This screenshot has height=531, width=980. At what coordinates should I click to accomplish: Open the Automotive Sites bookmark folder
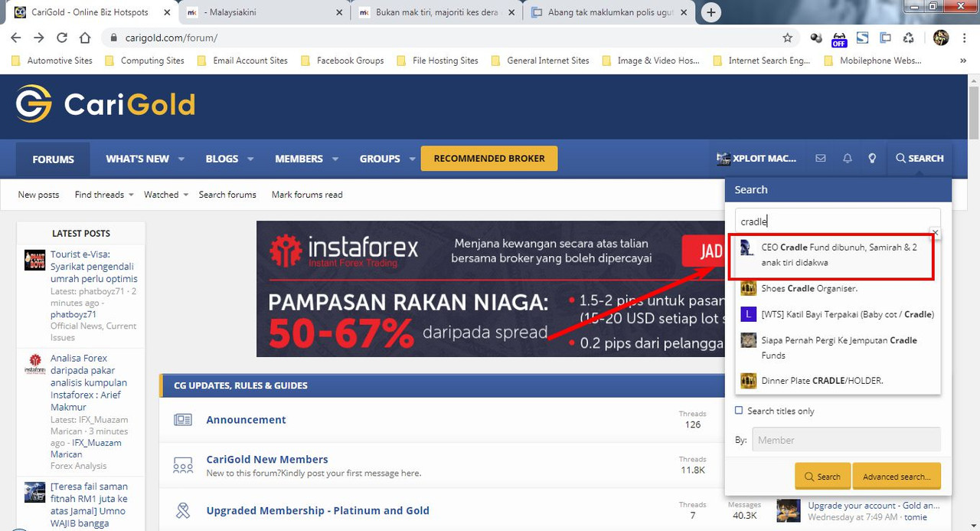point(53,61)
